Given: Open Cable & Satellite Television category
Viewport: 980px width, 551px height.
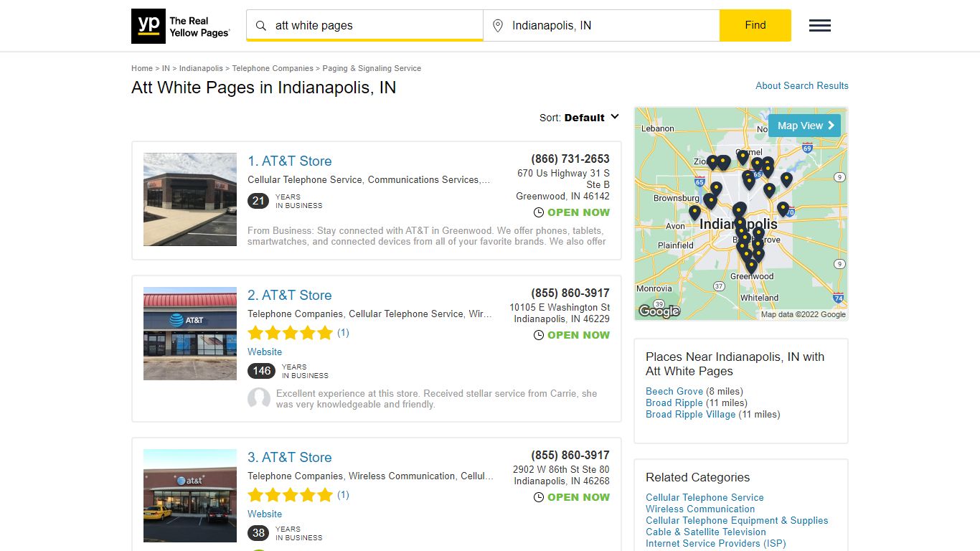Looking at the screenshot, I should pos(706,532).
